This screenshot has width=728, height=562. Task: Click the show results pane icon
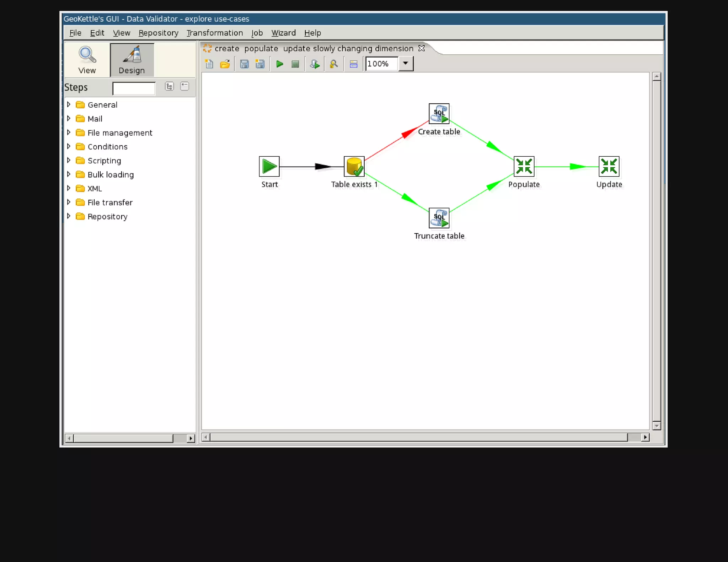353,64
